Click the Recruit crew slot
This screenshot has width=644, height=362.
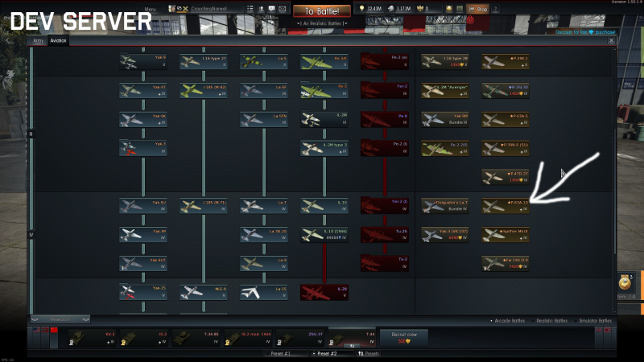(x=404, y=338)
